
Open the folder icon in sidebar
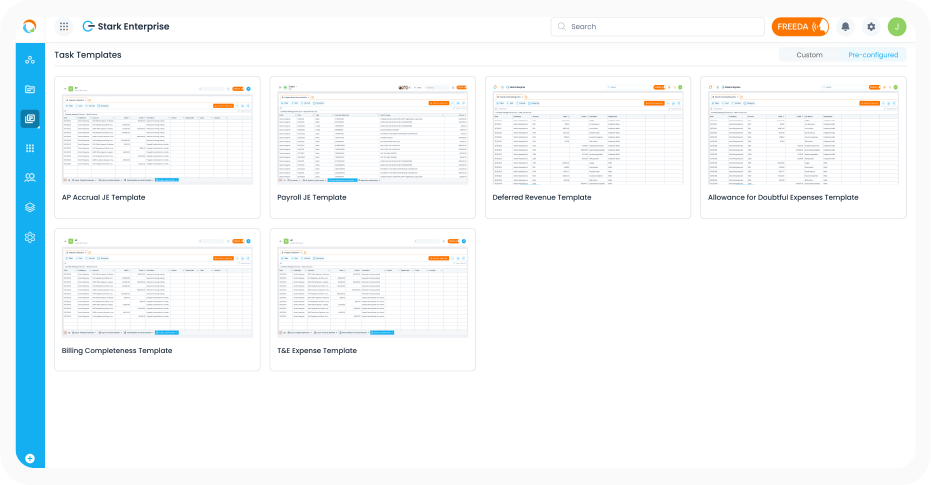[x=30, y=90]
